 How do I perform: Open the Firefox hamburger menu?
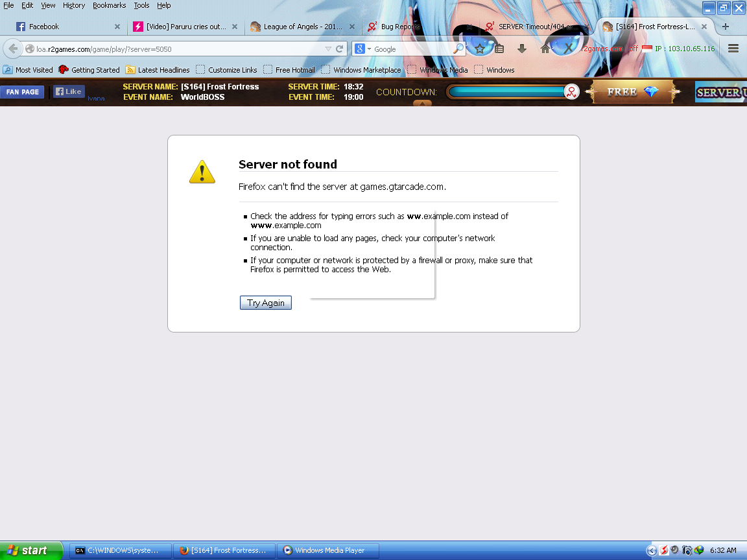(x=733, y=49)
